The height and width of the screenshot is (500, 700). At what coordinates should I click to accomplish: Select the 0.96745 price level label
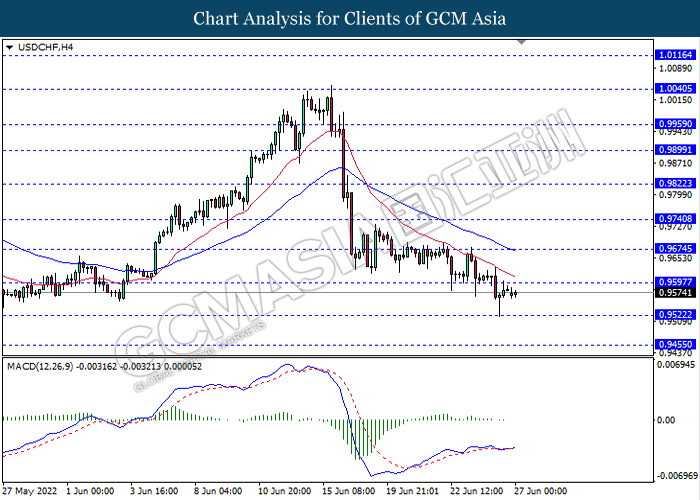tap(675, 249)
